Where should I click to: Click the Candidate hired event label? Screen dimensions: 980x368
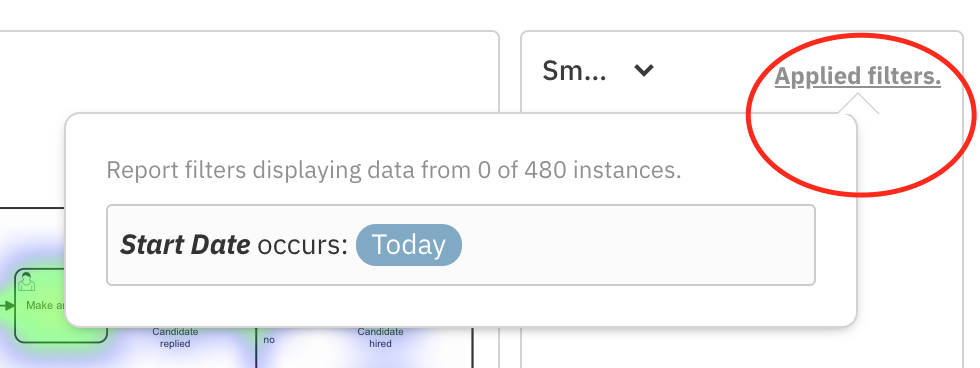381,337
